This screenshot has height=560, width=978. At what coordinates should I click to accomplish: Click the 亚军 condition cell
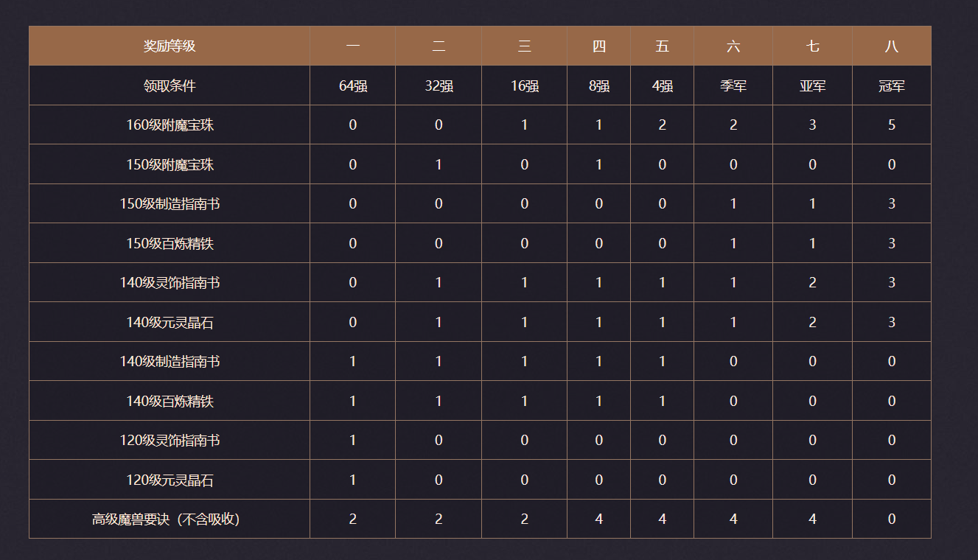[812, 85]
